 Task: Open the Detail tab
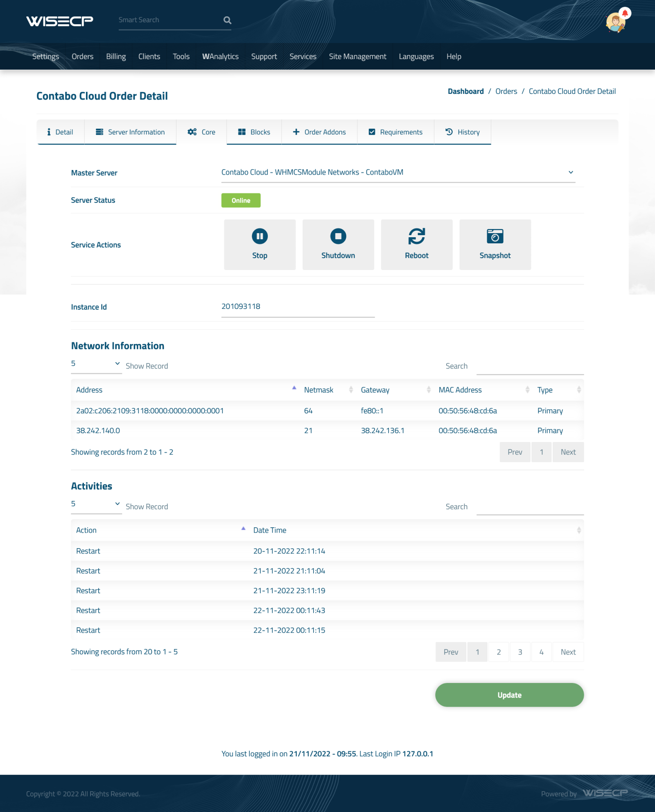coord(61,132)
